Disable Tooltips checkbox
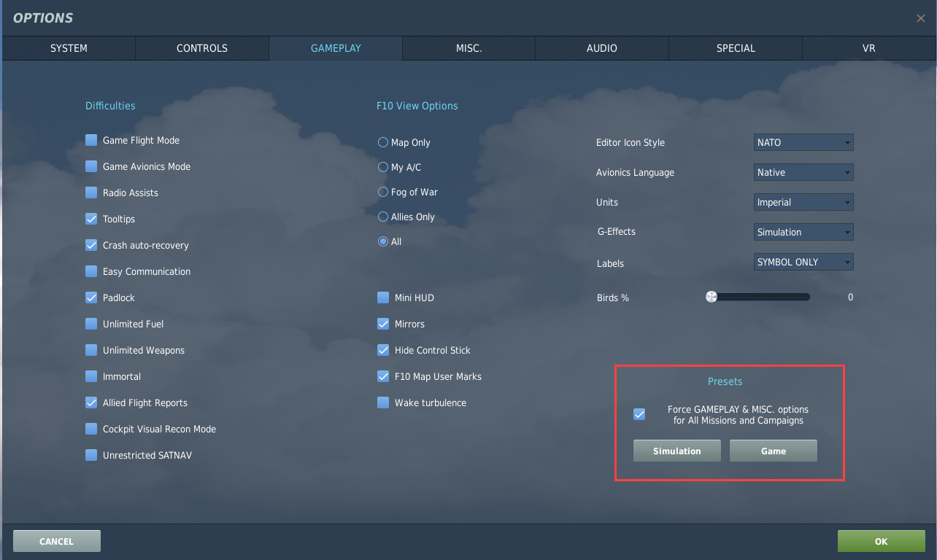937x560 pixels. [91, 219]
